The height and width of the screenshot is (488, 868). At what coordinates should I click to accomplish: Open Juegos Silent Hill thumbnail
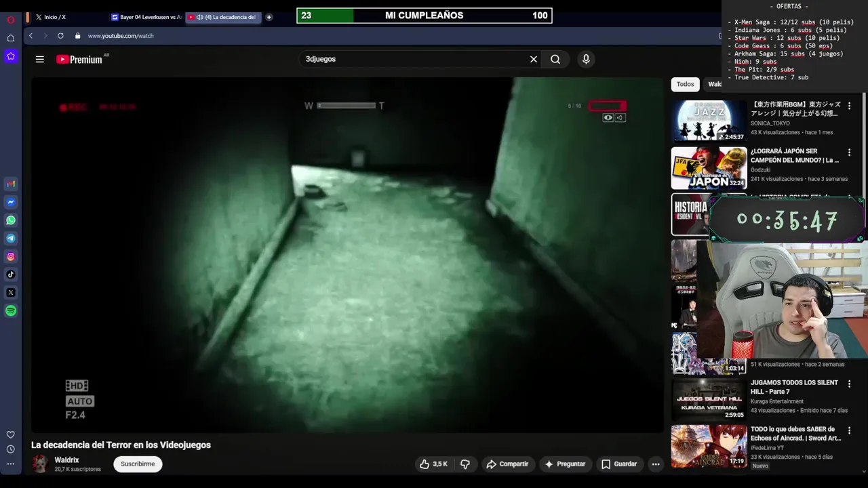[709, 399]
